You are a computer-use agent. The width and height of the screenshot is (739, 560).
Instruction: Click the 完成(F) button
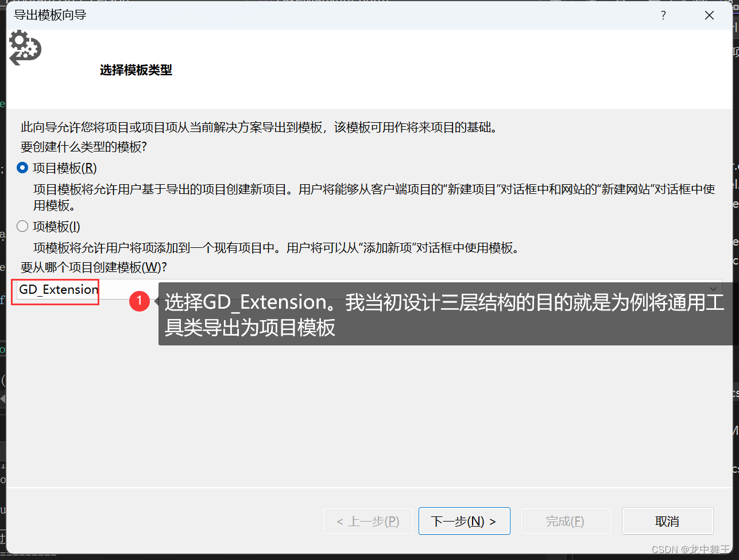(x=565, y=521)
